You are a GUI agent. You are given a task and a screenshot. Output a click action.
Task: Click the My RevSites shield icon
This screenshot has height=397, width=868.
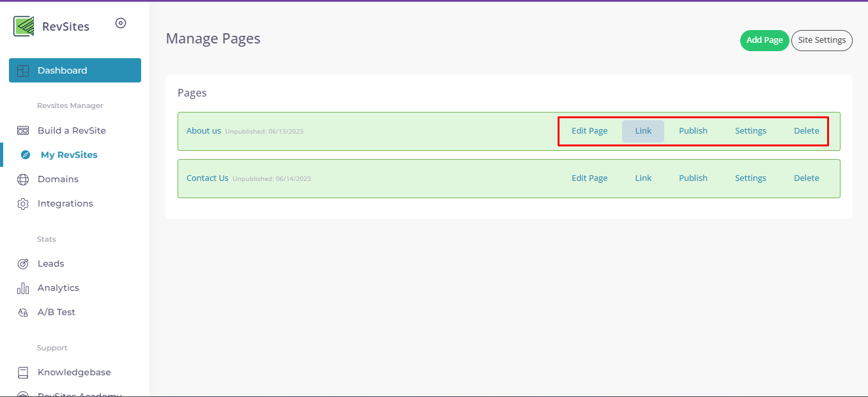pos(24,154)
